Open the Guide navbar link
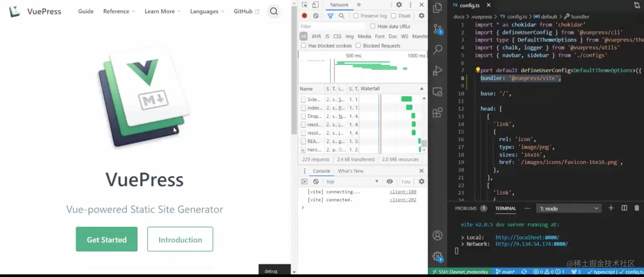 pyautogui.click(x=86, y=12)
